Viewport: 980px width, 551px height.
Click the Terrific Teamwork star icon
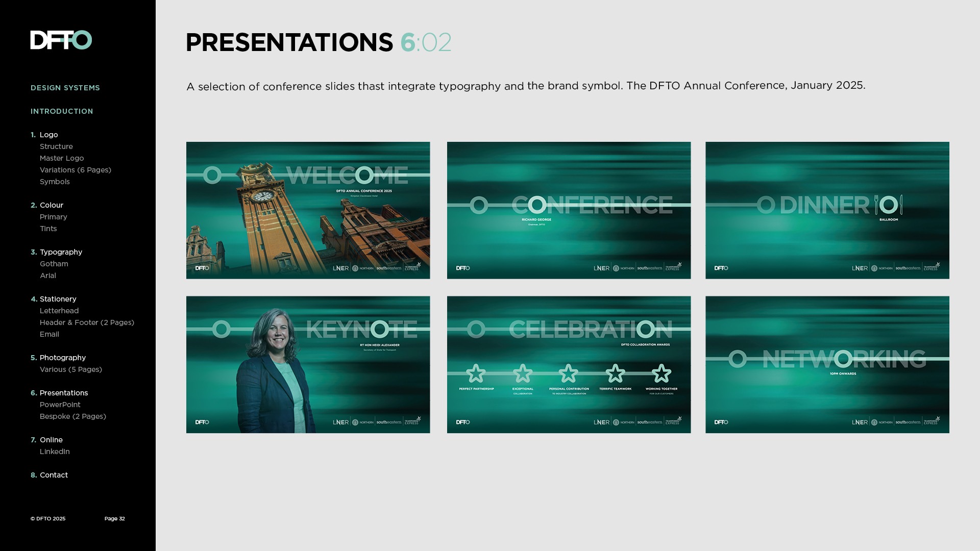(615, 373)
